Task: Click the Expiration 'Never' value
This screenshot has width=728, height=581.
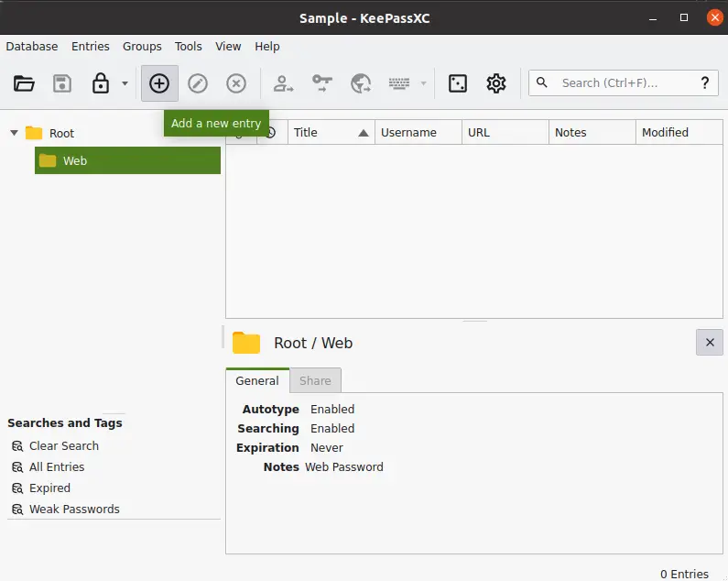Action: [327, 448]
